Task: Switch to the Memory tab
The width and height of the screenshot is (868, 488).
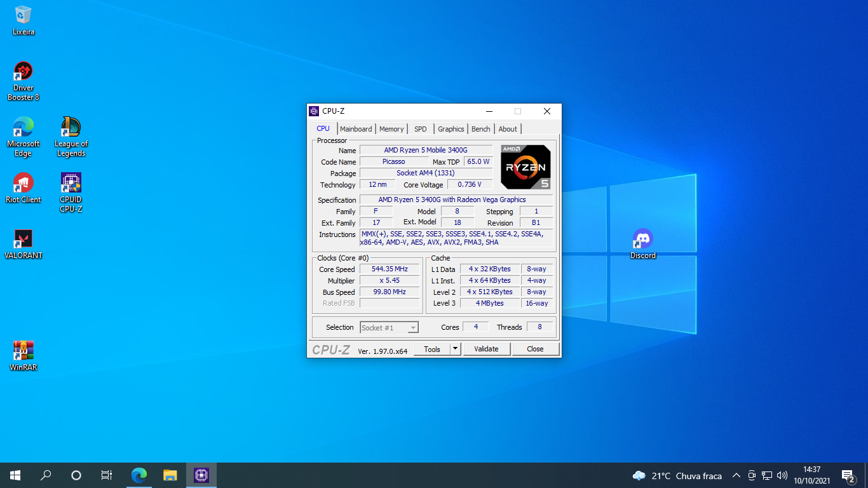Action: pos(391,129)
